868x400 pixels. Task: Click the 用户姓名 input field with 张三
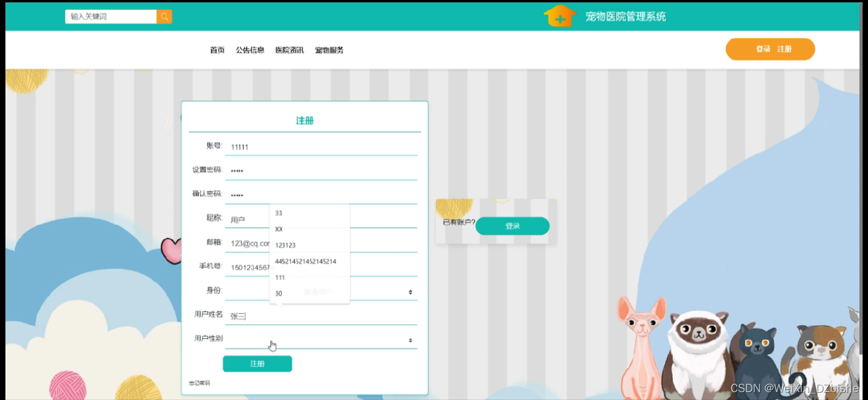pyautogui.click(x=321, y=316)
